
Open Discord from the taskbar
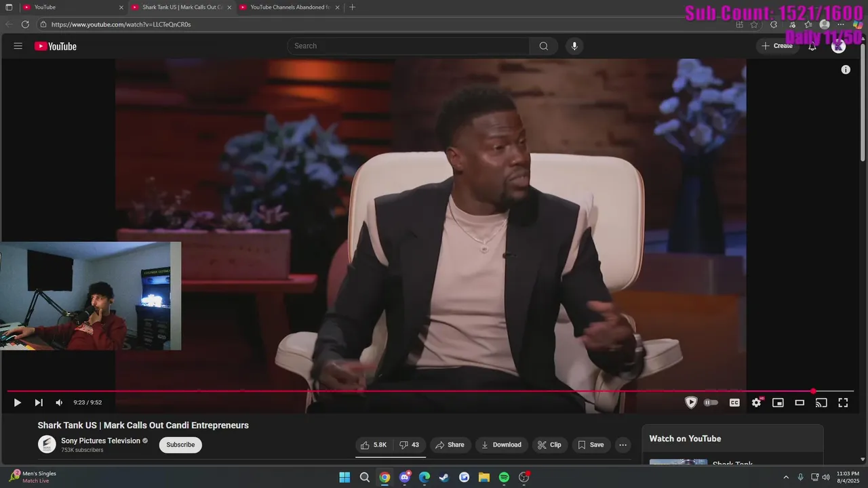click(x=405, y=477)
